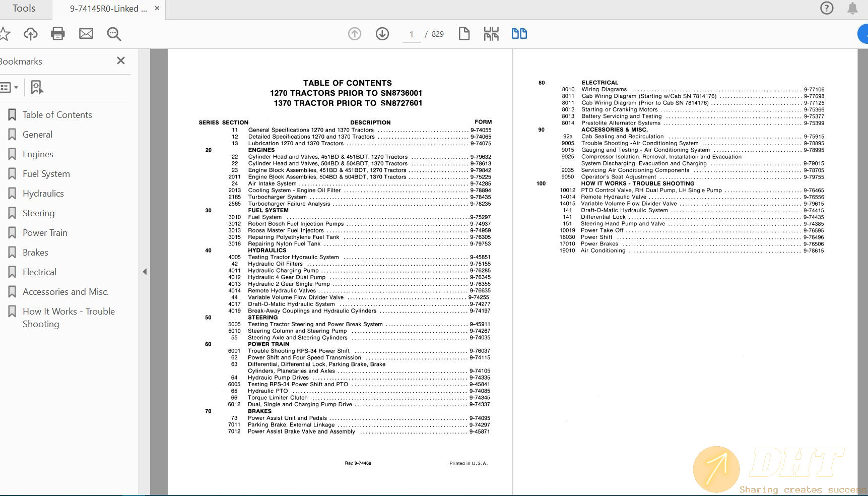Share the document via email

(x=86, y=33)
